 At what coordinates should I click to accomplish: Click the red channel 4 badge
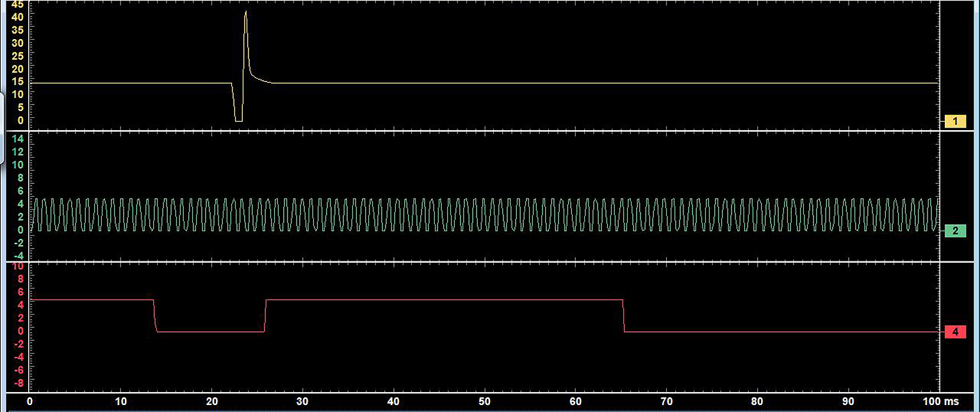coord(954,332)
